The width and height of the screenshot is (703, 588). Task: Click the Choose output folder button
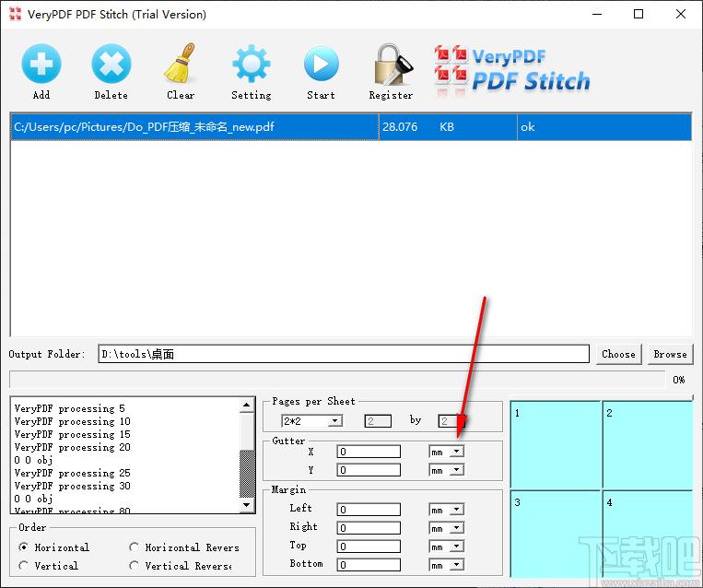click(619, 354)
